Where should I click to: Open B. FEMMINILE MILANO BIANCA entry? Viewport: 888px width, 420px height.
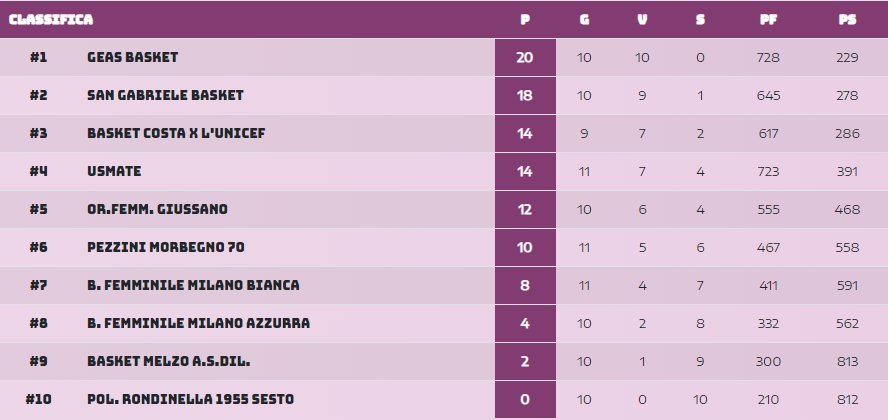[x=193, y=285]
